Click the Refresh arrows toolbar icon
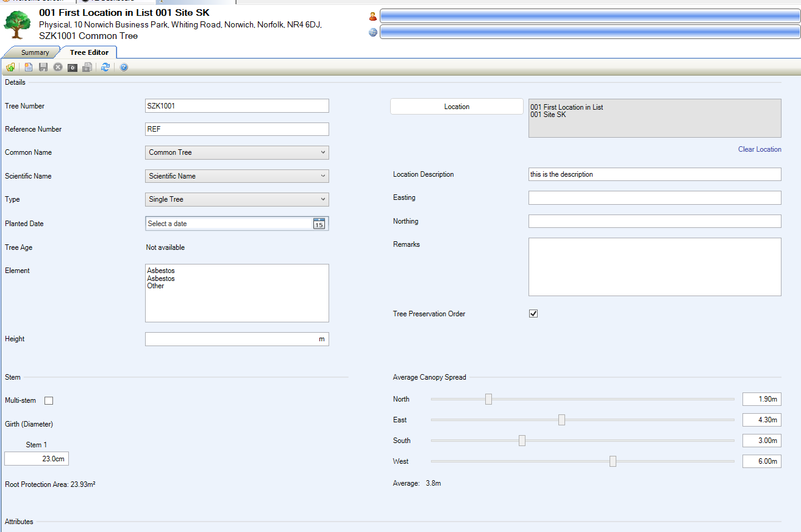 [105, 68]
